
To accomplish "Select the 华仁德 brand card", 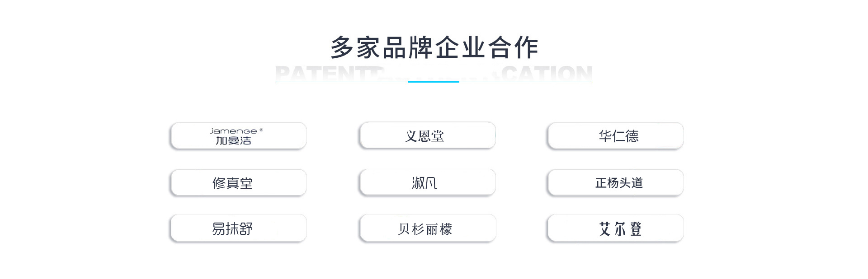I will point(615,135).
